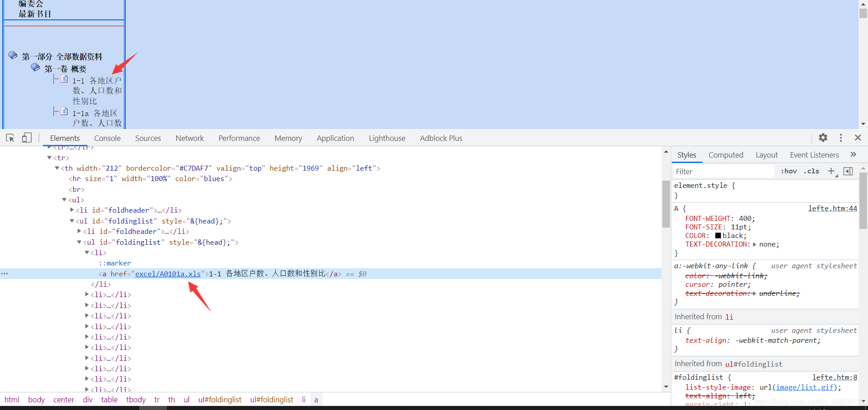Show more Styles pane tabs
The width and height of the screenshot is (868, 410).
pos(853,154)
